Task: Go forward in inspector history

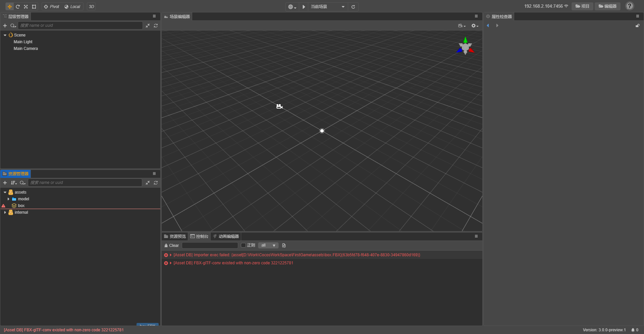Action: pos(497,25)
